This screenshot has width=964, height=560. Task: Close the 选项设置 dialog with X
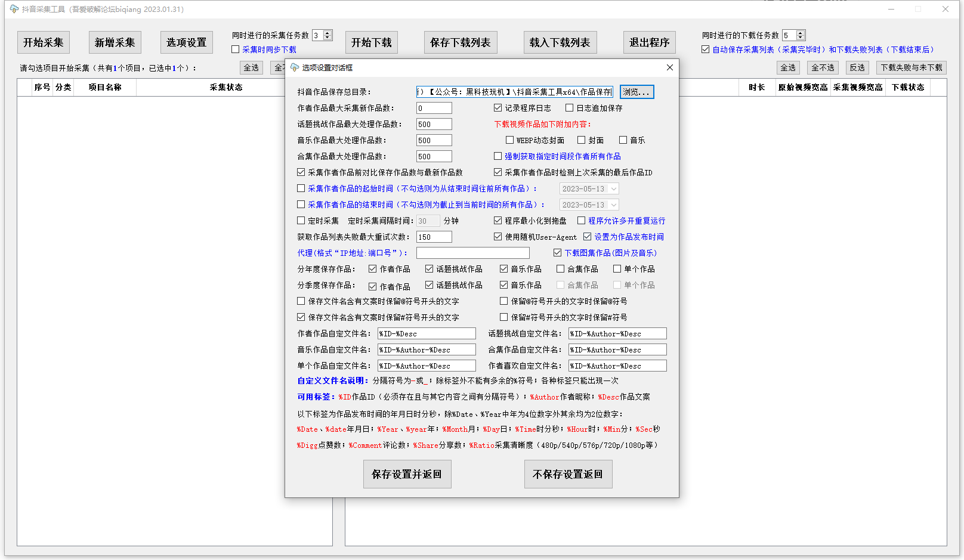pos(669,67)
